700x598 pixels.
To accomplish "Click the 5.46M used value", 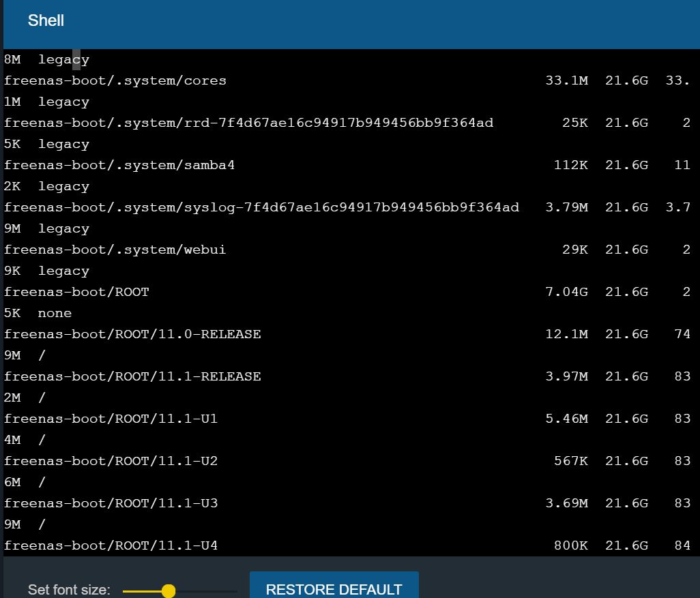I will coord(566,419).
